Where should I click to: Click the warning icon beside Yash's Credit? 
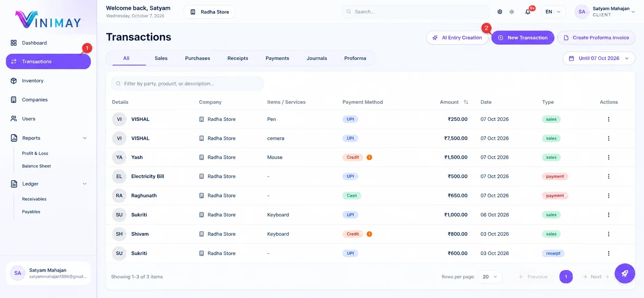(369, 157)
